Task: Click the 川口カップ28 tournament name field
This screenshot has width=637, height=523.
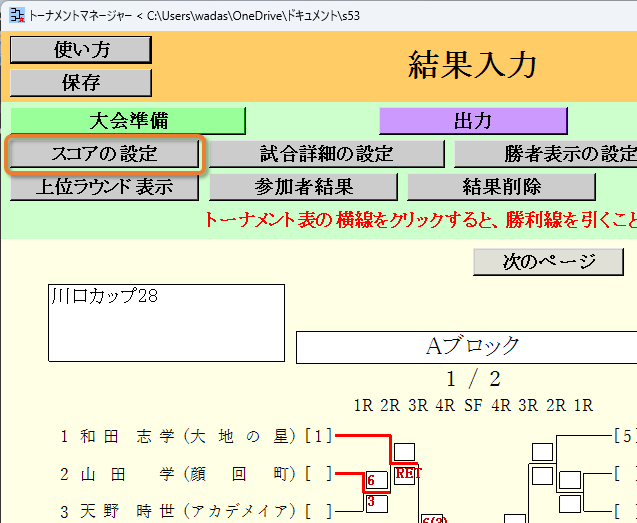Action: click(x=166, y=323)
